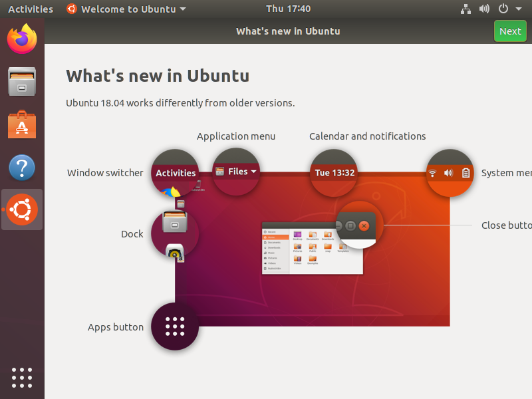The image size is (532, 399).
Task: Open the Files manager dock icon
Action: click(x=22, y=81)
